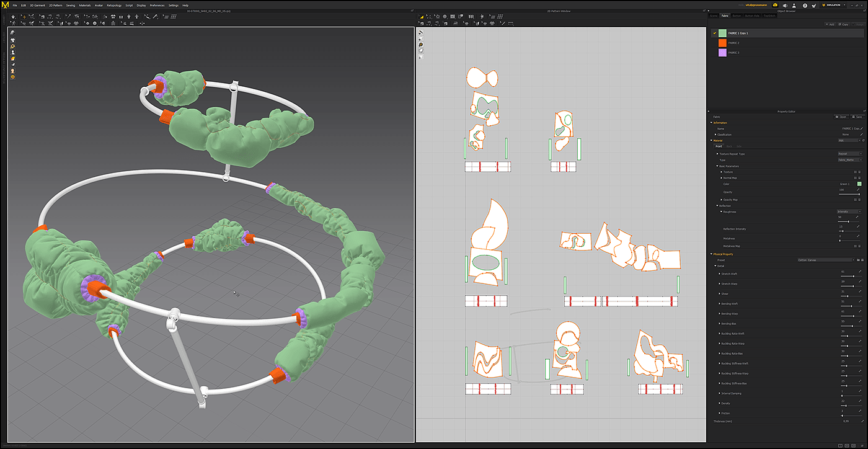
Task: Click the pencil edit icon beside fabric name
Action: pyautogui.click(x=861, y=128)
